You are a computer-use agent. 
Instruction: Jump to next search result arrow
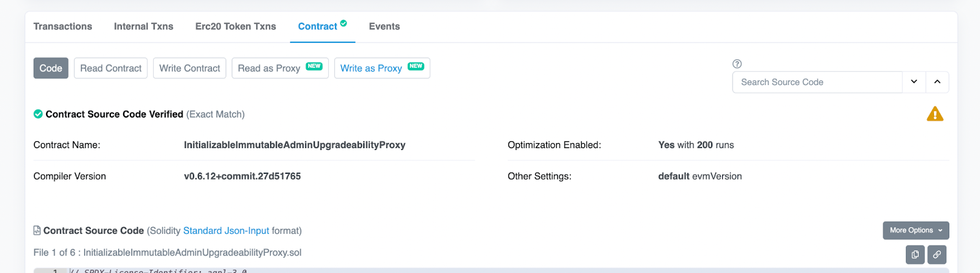point(914,82)
